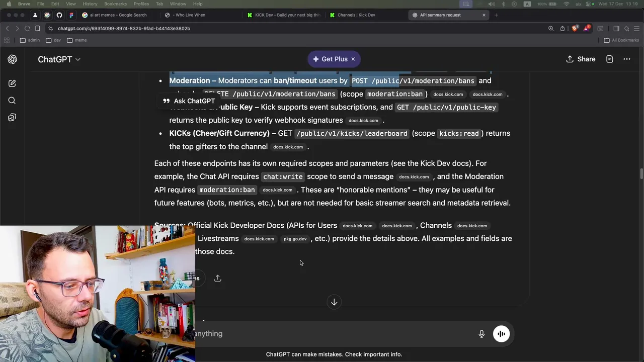Open the library icon in the ChatGPT sidebar

(12, 118)
